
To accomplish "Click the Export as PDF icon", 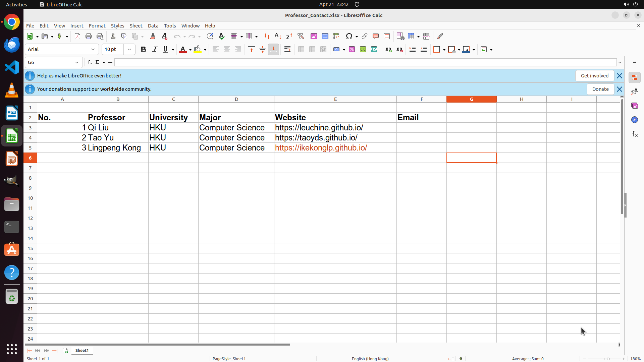I will click(x=77, y=37).
